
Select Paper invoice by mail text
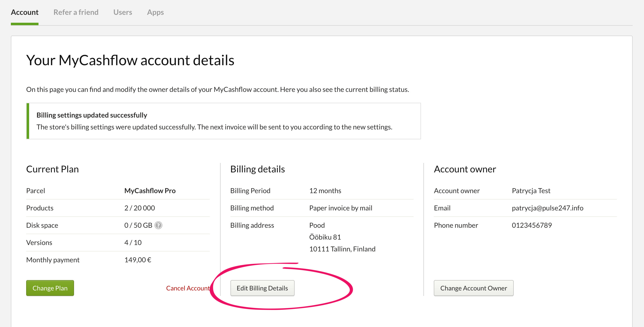[341, 208]
